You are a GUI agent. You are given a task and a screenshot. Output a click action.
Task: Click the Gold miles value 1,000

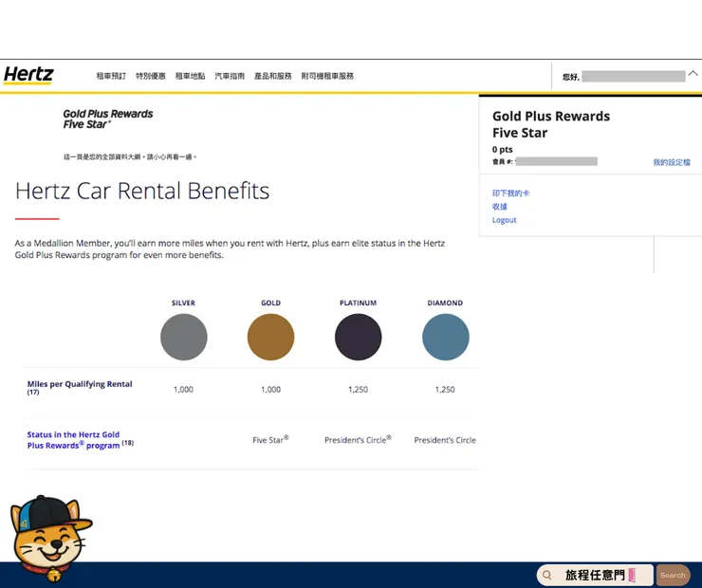[x=271, y=390]
